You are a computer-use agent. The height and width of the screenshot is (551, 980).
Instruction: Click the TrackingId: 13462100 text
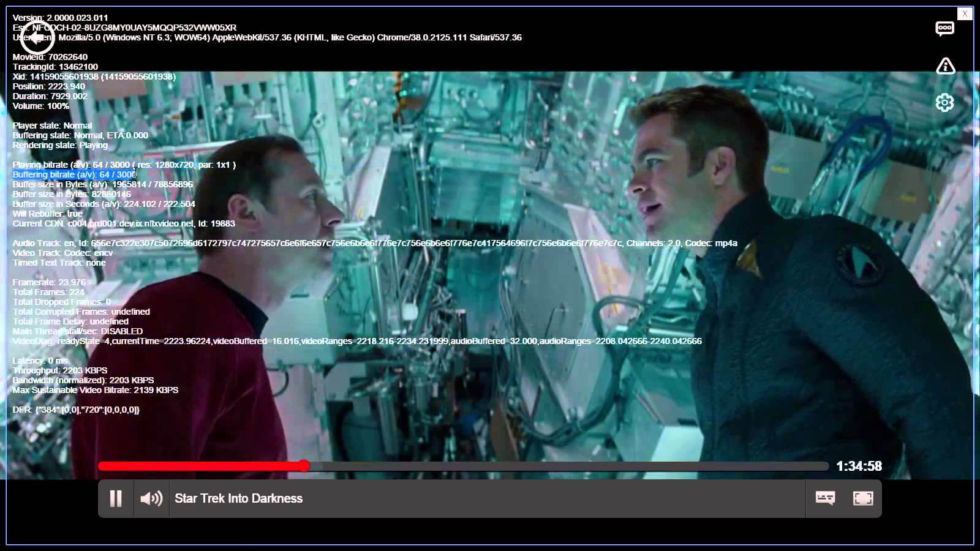click(x=55, y=67)
